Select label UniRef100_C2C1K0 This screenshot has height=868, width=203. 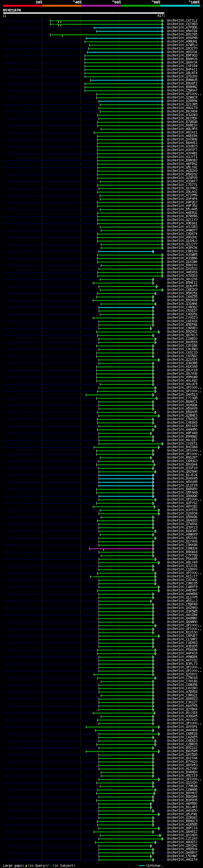(x=182, y=839)
